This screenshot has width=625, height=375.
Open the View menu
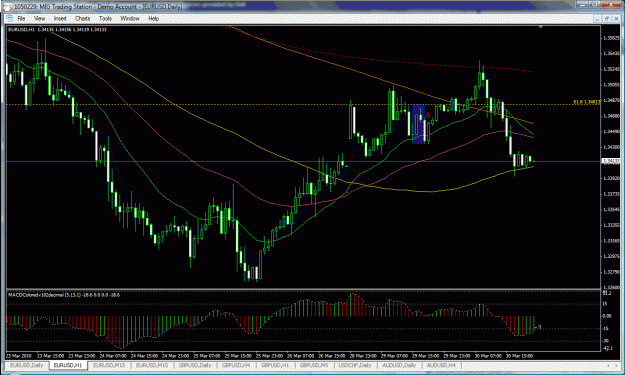click(39, 18)
